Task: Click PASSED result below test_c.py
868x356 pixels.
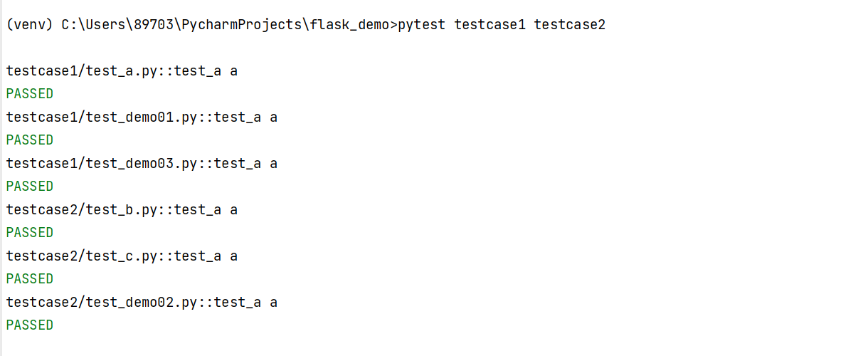Action: pyautogui.click(x=30, y=278)
